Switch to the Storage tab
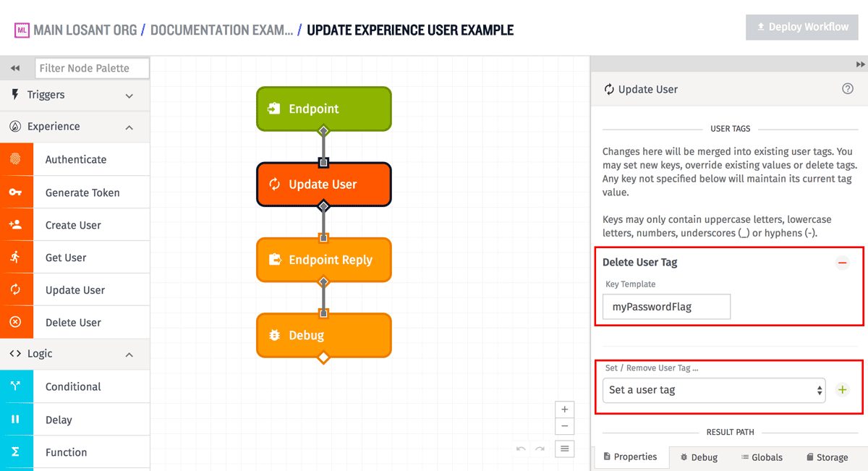868x471 pixels. 827,457
